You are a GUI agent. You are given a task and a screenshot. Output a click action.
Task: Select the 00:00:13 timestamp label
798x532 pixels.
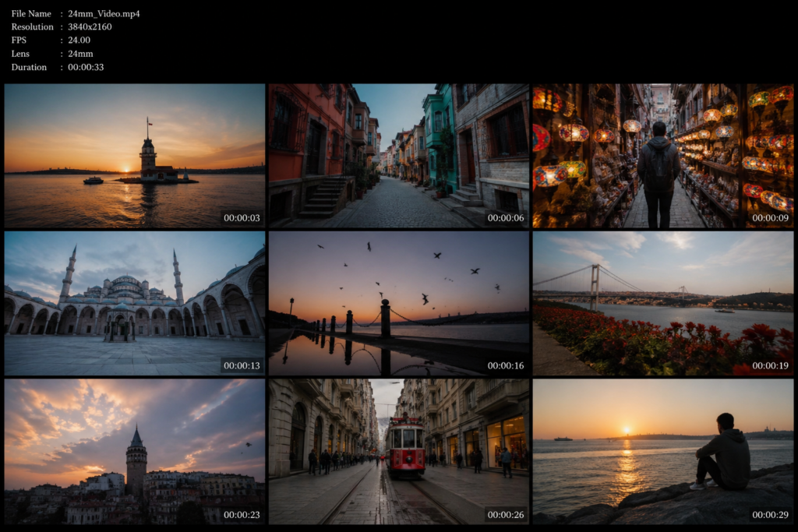[x=242, y=366]
